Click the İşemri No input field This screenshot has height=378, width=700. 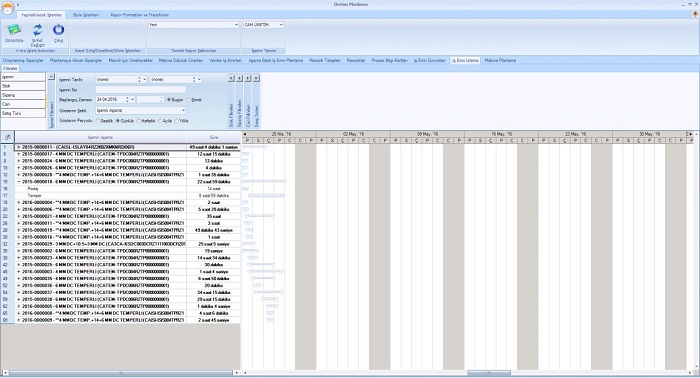pos(141,90)
